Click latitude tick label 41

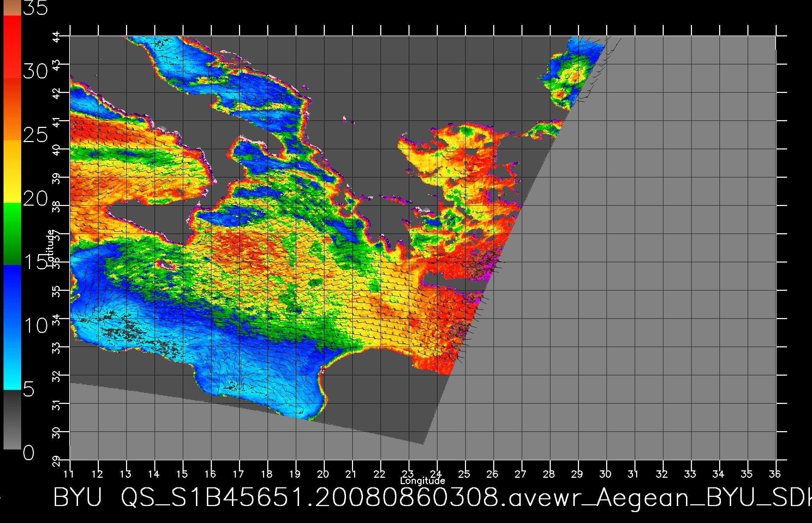pyautogui.click(x=56, y=122)
